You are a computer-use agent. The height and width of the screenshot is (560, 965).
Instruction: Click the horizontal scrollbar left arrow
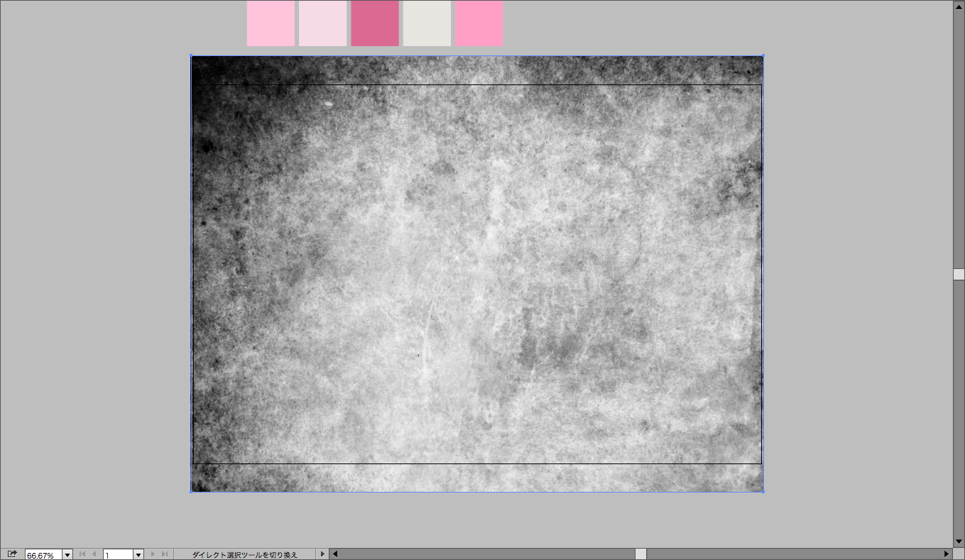tap(335, 554)
